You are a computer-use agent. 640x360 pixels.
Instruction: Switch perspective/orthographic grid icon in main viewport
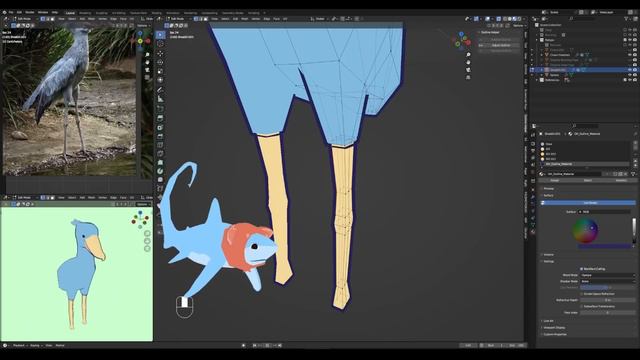pos(468,77)
